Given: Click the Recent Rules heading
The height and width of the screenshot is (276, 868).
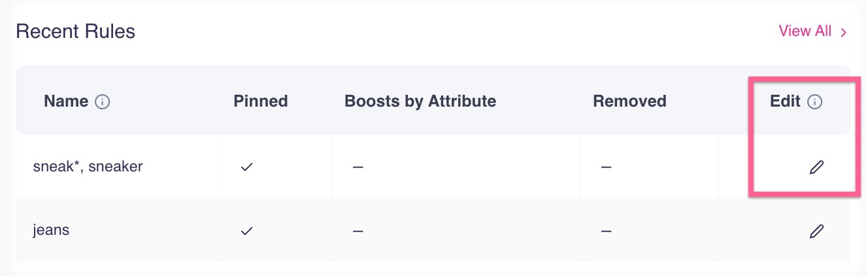Looking at the screenshot, I should pyautogui.click(x=75, y=31).
